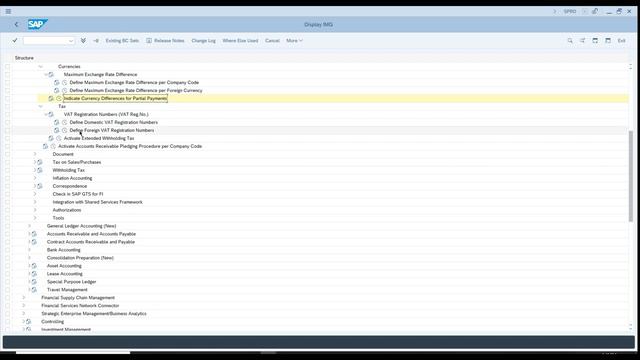Tick the checkbox for the Travel Management row
Screen dimensions: 640x360
pos(7,289)
